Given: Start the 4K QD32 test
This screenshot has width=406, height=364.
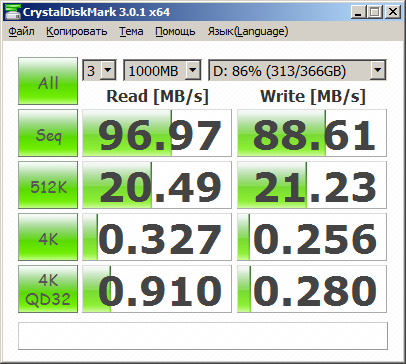Looking at the screenshot, I should tap(48, 289).
